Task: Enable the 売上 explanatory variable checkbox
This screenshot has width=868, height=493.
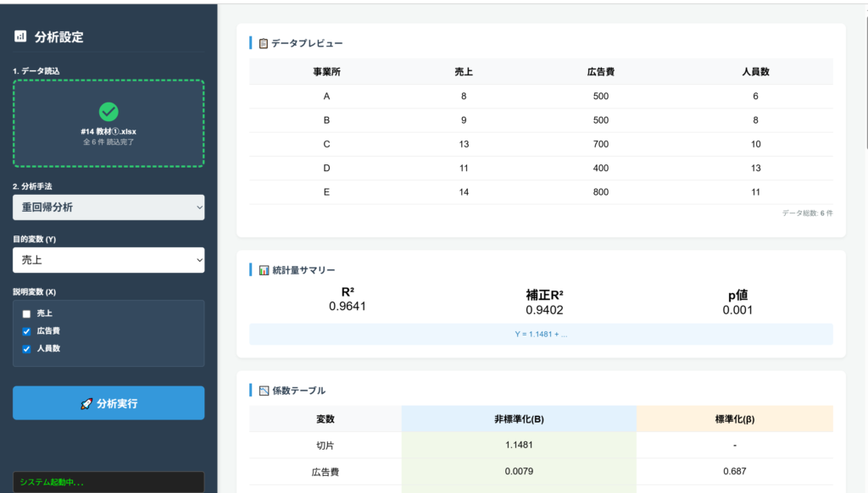Action: [26, 313]
